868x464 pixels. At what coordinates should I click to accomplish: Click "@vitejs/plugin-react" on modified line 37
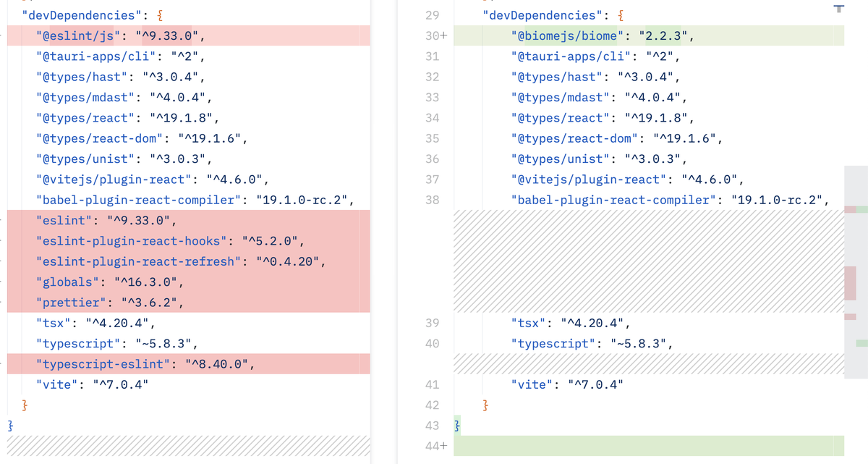[x=587, y=179]
